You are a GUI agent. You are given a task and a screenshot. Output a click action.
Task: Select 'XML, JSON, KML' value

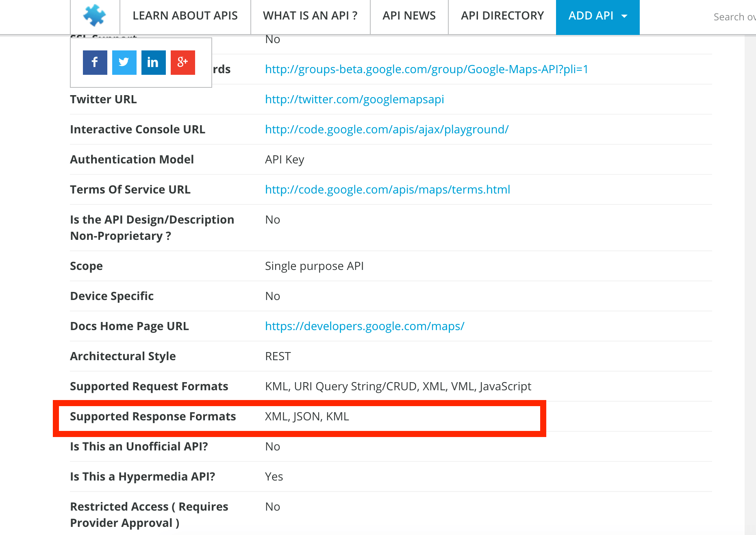coord(307,416)
